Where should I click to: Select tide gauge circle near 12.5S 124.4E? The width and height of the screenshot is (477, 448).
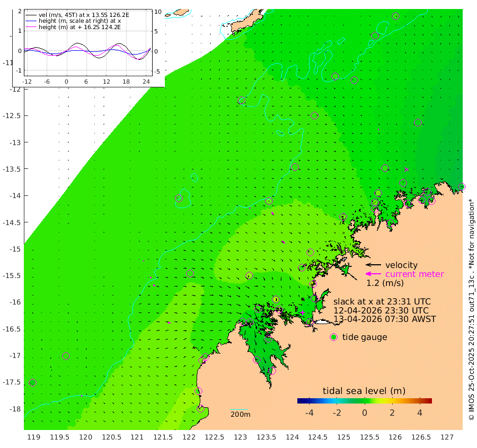coord(314,116)
